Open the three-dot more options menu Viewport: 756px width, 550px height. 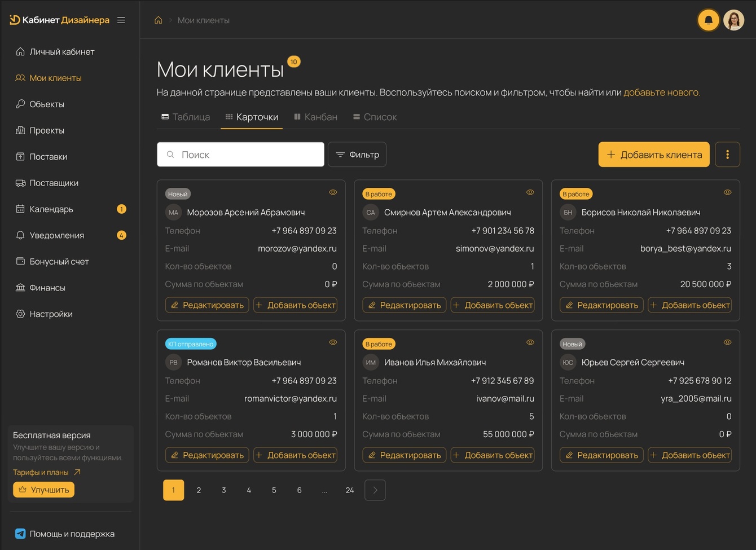click(728, 155)
